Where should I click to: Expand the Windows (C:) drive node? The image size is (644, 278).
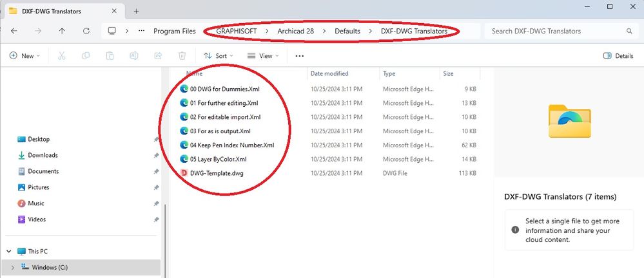[12, 267]
